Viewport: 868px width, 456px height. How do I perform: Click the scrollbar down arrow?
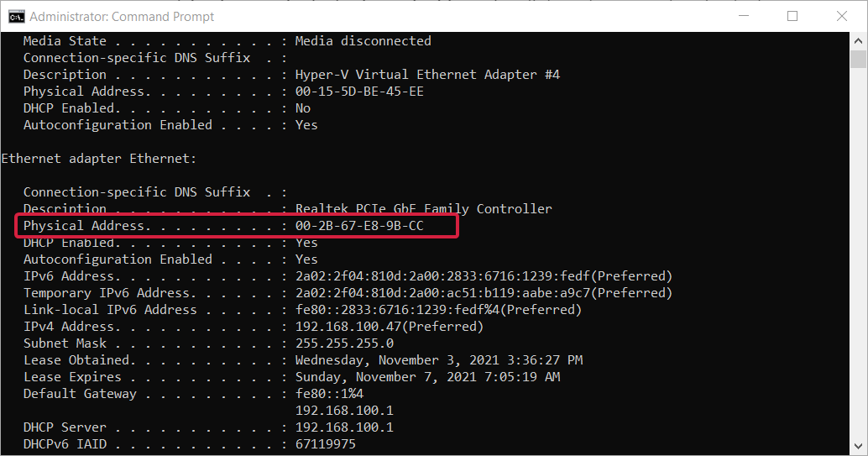[858, 446]
